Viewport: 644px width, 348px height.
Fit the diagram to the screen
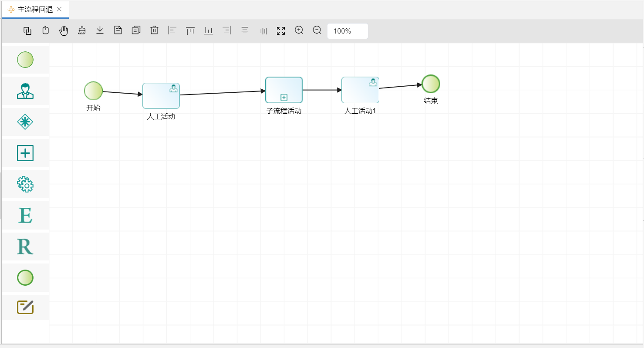coord(280,30)
